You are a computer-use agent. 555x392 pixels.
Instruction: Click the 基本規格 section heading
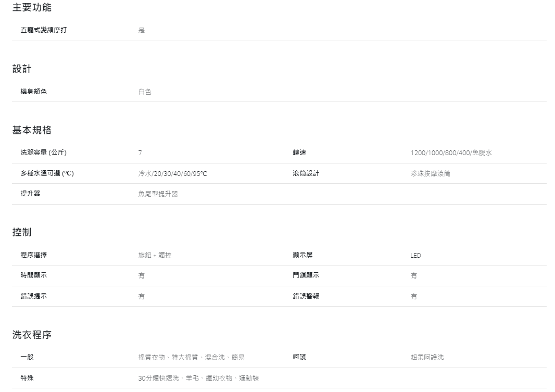pos(32,130)
